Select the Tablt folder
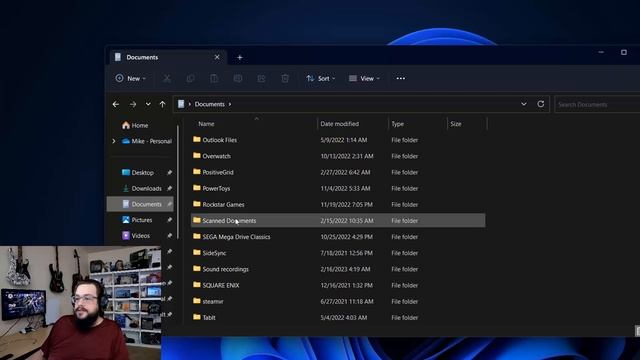Viewport: 640px width, 360px height. click(x=338, y=317)
